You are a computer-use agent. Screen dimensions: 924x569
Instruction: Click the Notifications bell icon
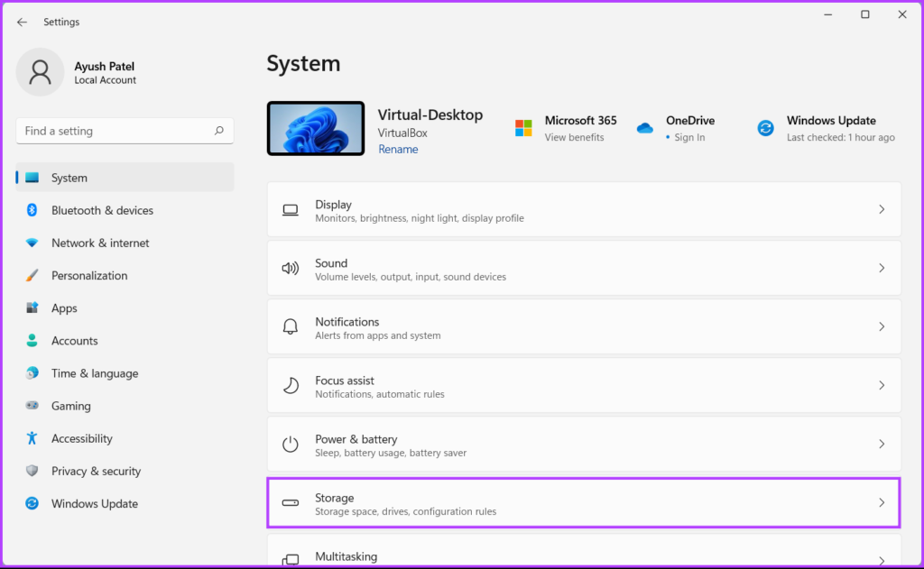[x=290, y=326]
